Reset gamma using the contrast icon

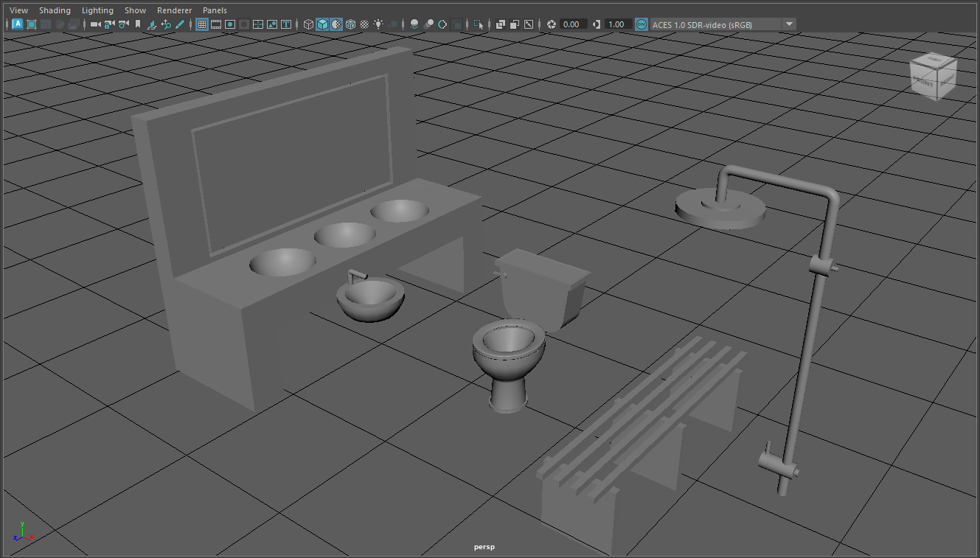coord(597,24)
